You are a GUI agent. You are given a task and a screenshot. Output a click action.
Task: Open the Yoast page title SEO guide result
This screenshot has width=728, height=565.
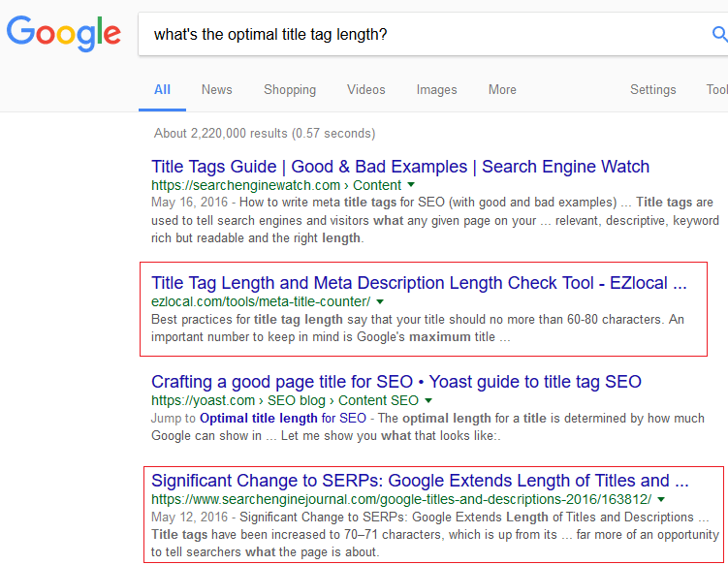[396, 382]
